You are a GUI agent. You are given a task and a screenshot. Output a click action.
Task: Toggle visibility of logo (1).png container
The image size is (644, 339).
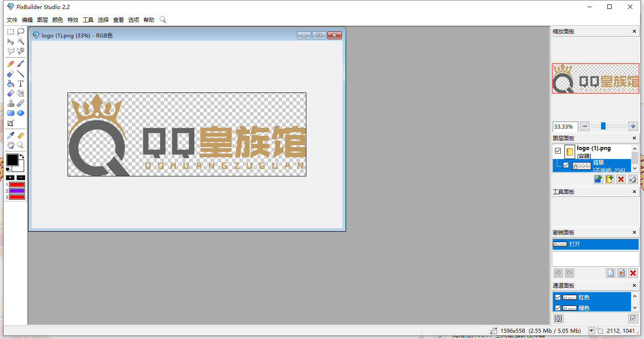558,151
